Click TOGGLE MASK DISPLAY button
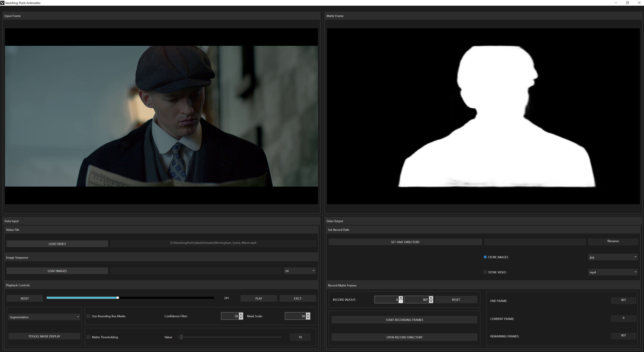Screen dimensions: 644x352 (x=44, y=336)
